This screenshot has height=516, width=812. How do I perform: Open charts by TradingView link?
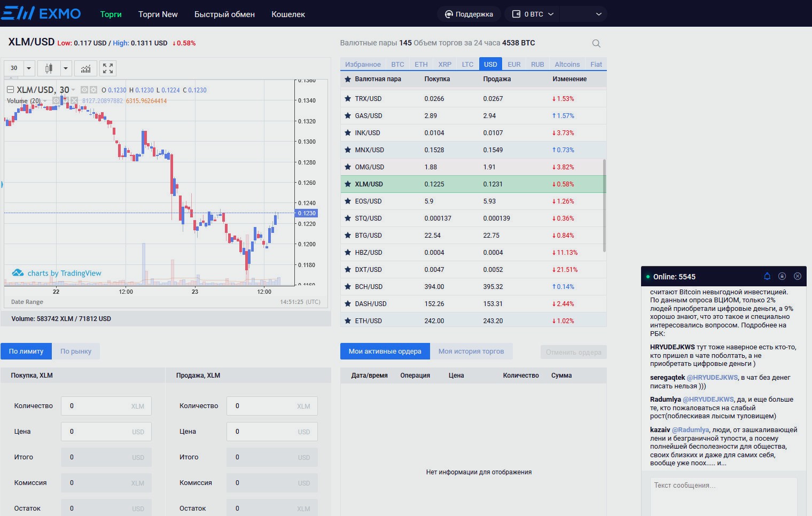pyautogui.click(x=65, y=273)
